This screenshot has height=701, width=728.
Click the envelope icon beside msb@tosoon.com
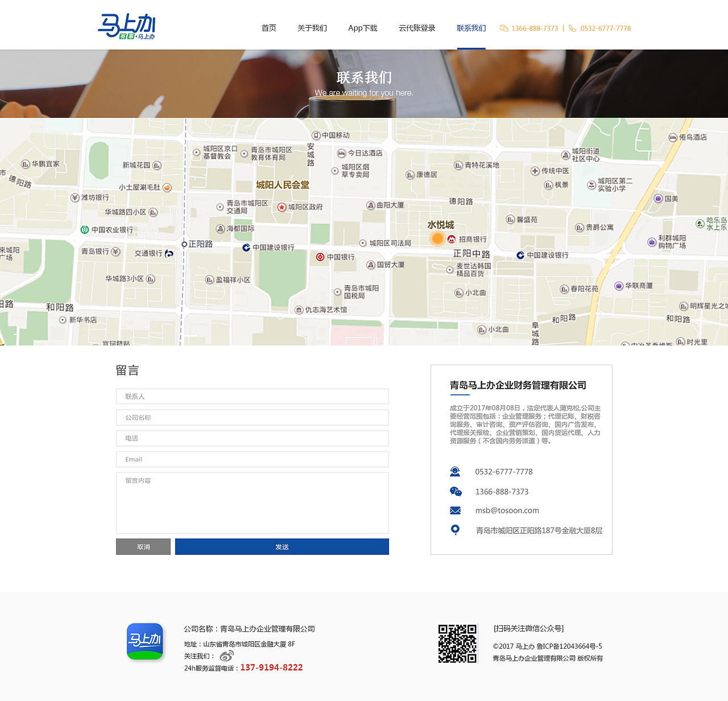[455, 510]
